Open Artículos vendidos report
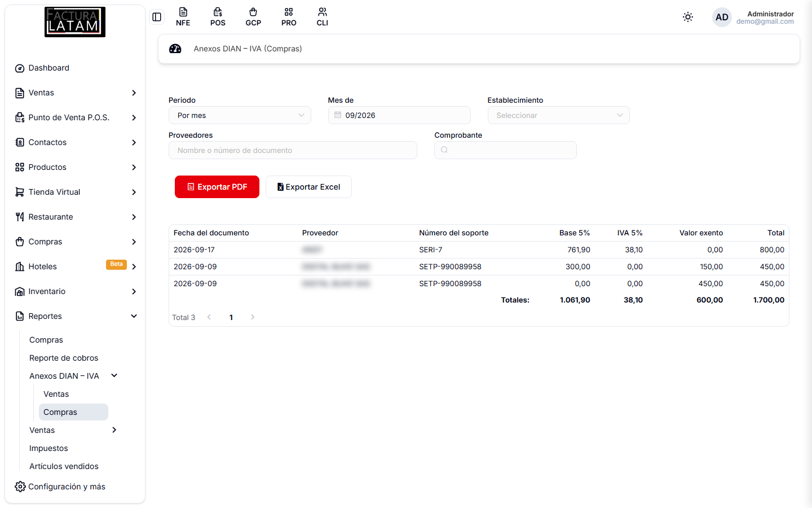 click(64, 466)
